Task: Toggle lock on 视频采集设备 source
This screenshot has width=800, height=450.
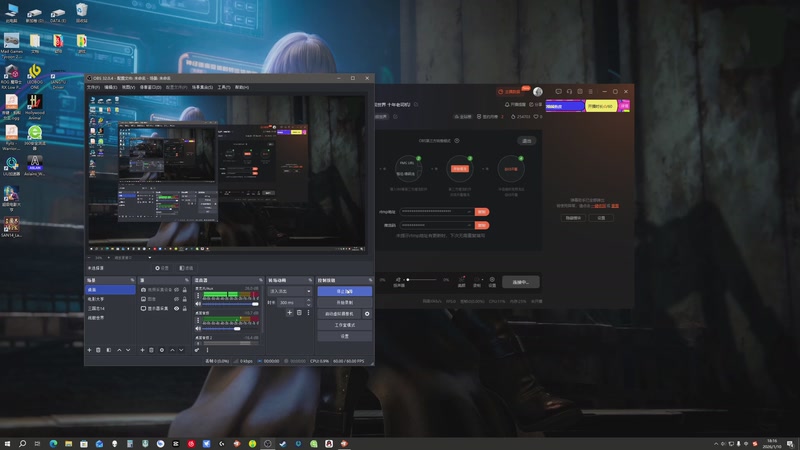Action: (x=185, y=290)
